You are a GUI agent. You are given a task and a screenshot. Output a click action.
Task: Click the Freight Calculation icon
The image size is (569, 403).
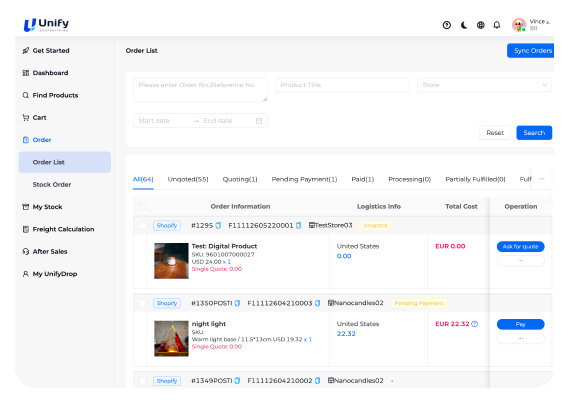click(x=25, y=229)
